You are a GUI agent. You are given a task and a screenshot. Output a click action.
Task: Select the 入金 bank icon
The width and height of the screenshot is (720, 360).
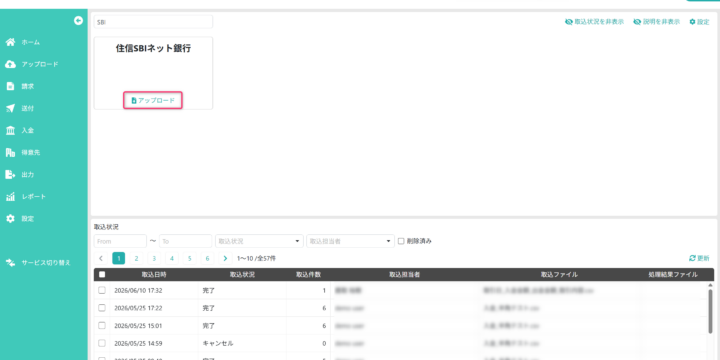click(10, 130)
